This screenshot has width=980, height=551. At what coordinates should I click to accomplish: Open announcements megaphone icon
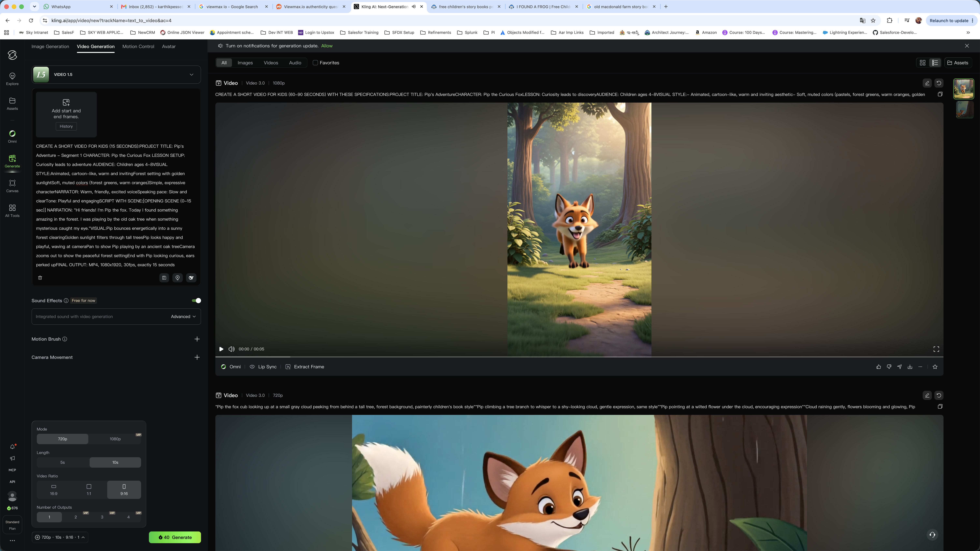pos(12,459)
